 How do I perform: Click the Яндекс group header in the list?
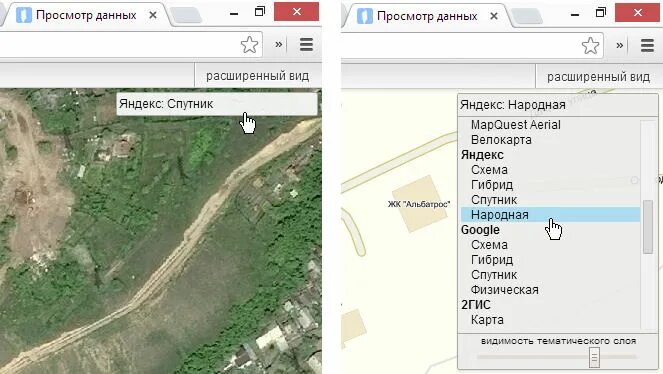click(482, 155)
